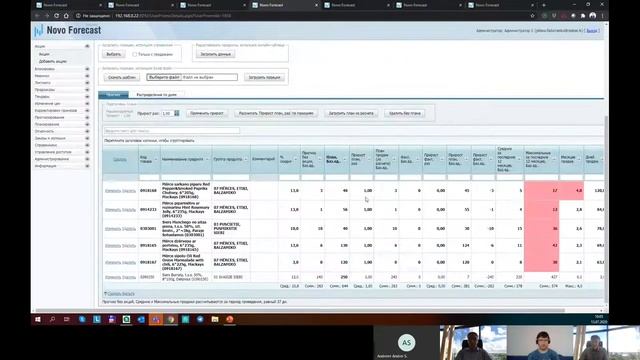This screenshot has height=360, width=640.
Task: Open 'Управление доступом' sidebar menu
Action: click(x=53, y=152)
